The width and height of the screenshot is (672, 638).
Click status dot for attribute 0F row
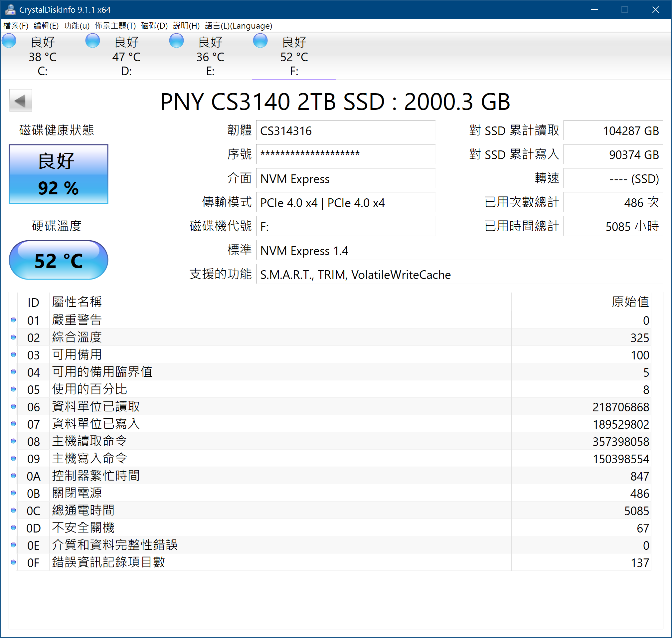13,562
